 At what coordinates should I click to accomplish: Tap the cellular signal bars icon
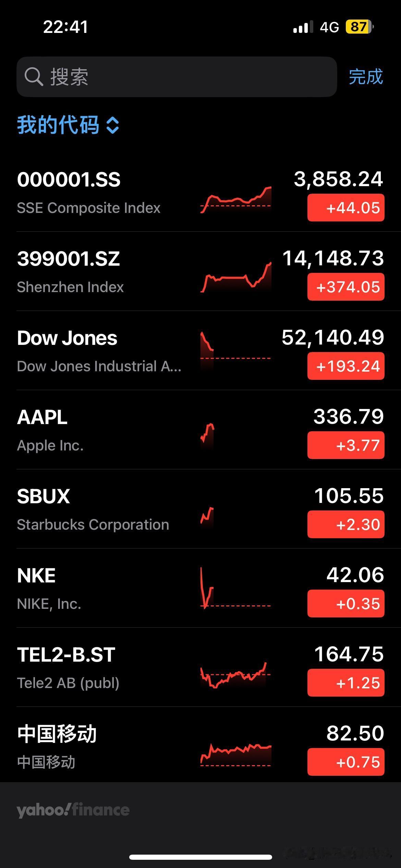coord(303,27)
